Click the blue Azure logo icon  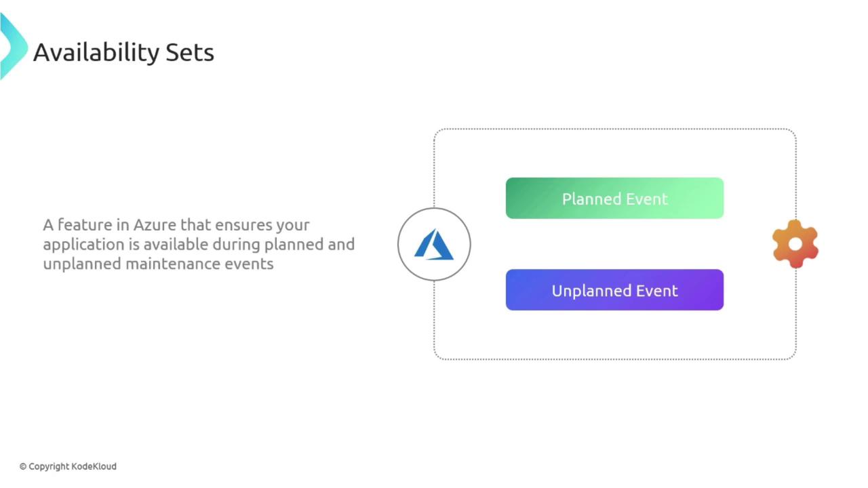(x=434, y=245)
